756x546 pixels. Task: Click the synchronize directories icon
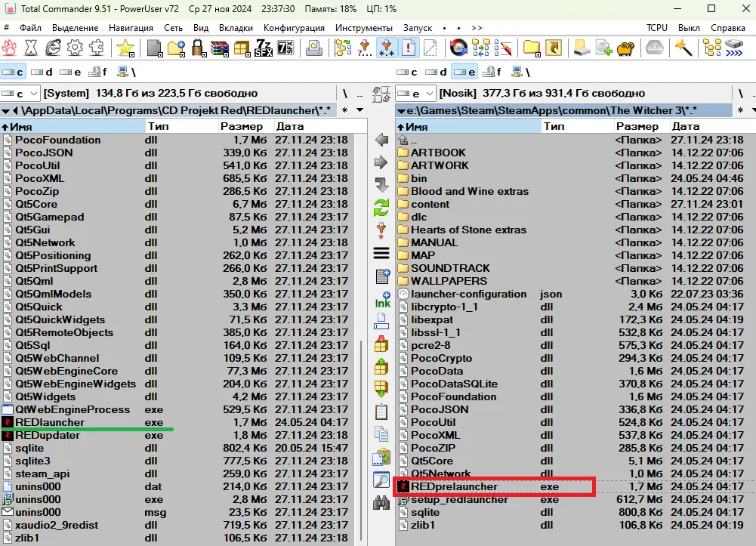click(480, 48)
